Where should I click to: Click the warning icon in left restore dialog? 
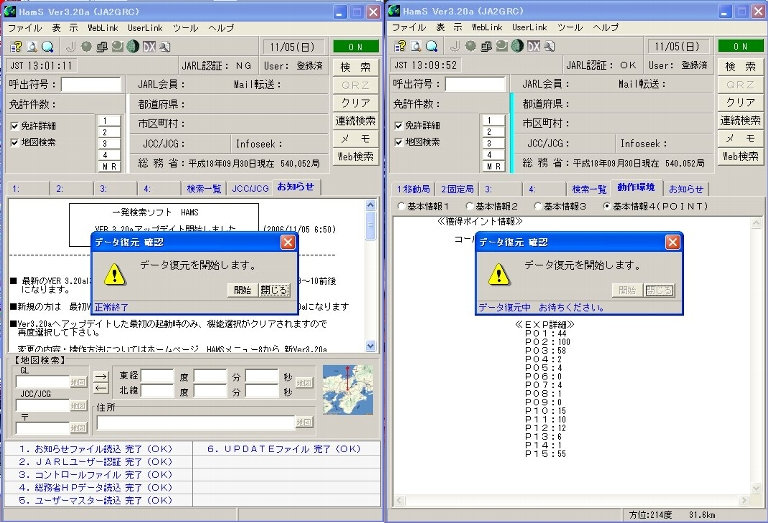pyautogui.click(x=115, y=274)
